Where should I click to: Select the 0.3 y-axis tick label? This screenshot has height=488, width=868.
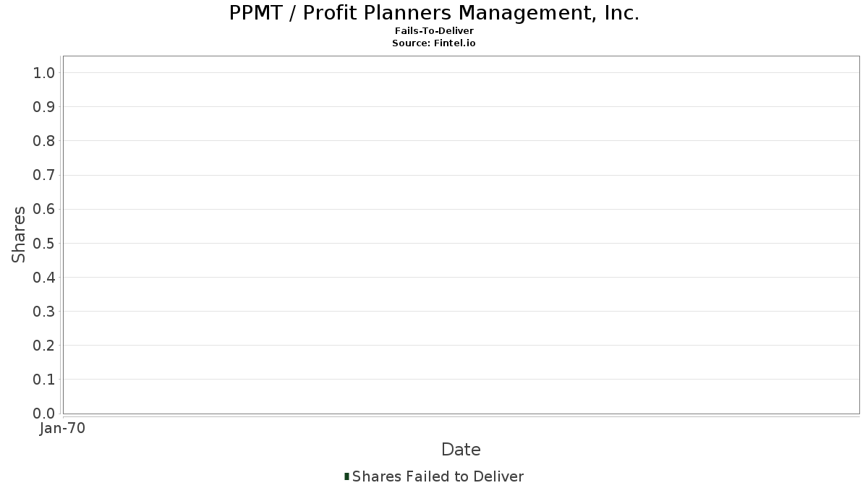click(x=44, y=312)
